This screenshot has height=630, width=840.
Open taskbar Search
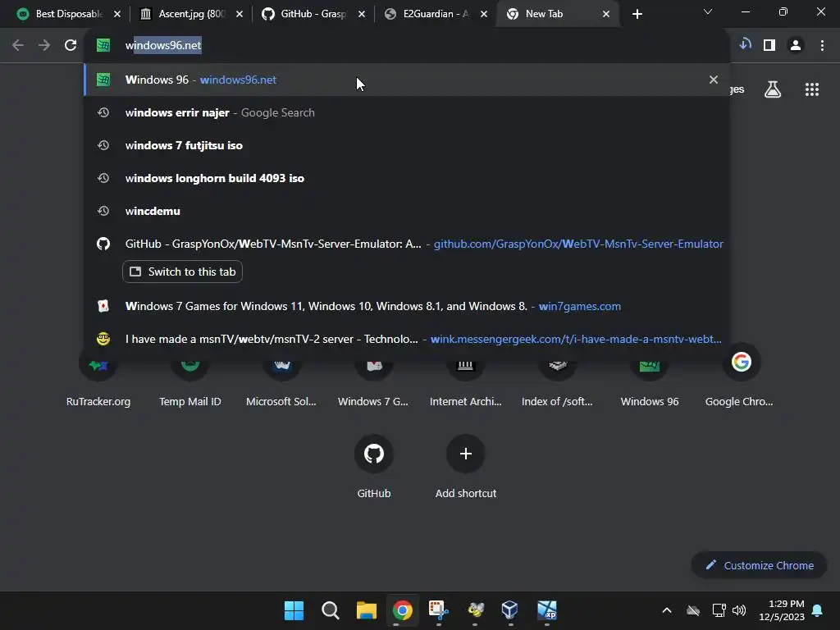click(x=330, y=610)
